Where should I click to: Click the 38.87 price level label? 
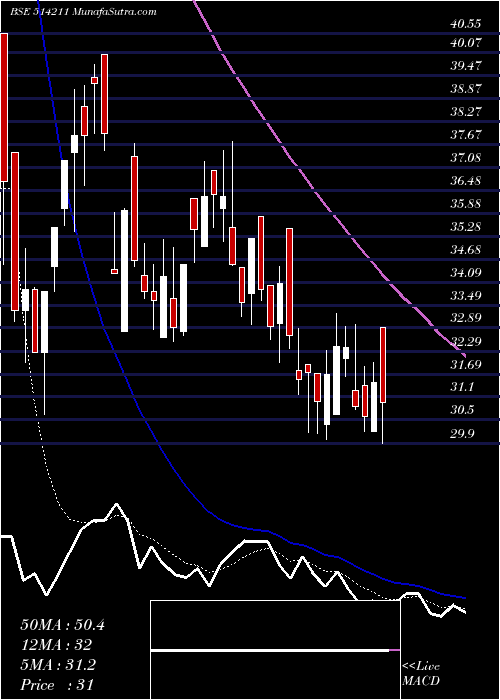point(466,88)
